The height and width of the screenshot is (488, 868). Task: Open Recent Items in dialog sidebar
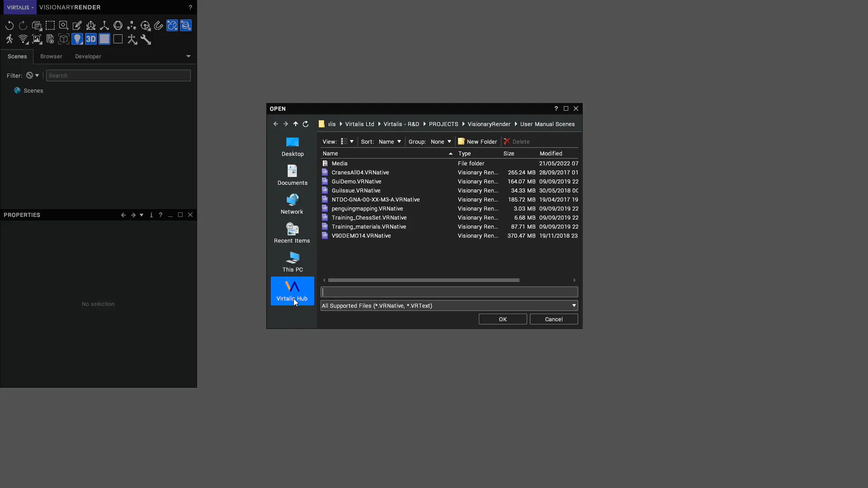(292, 233)
